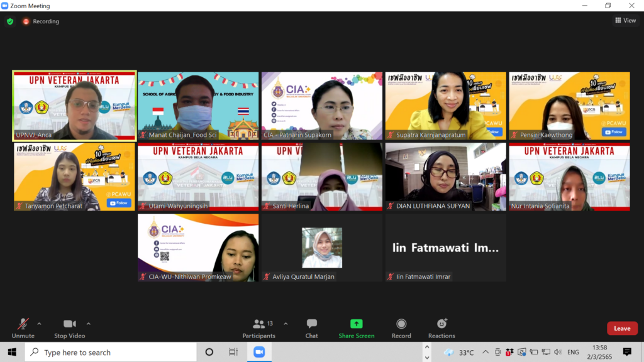Viewport: 644px width, 362px height.
Task: Stop Video camera toggle
Action: click(69, 327)
